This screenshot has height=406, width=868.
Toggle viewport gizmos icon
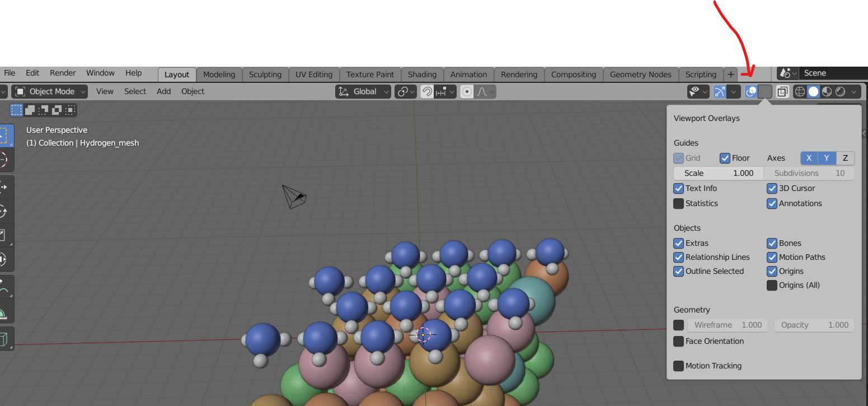point(720,91)
